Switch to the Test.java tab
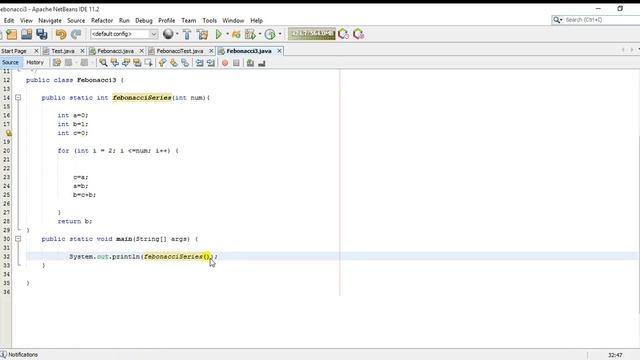 pos(63,51)
